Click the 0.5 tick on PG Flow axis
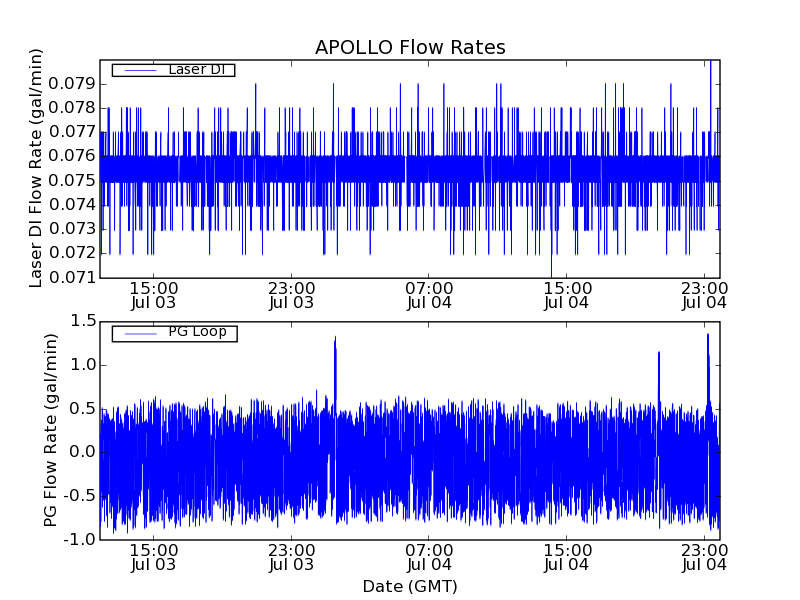This screenshot has width=800, height=600. pos(83,409)
